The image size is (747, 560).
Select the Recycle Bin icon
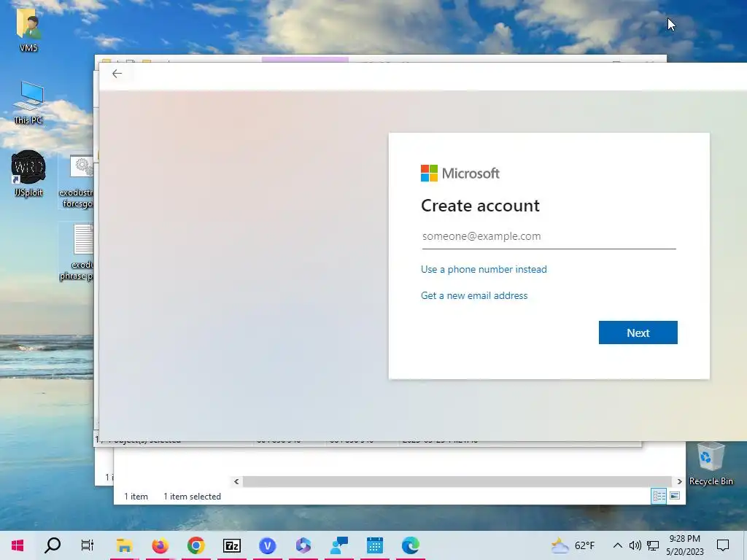click(x=711, y=464)
